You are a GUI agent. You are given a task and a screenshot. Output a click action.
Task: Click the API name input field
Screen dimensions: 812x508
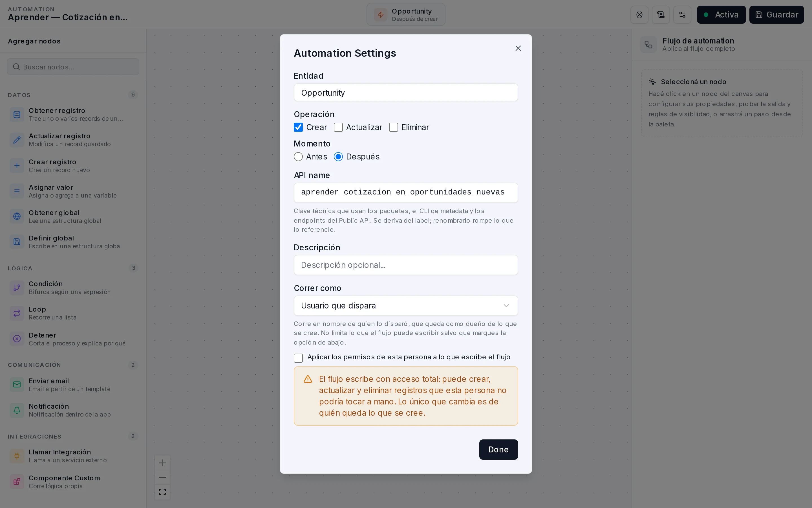pyautogui.click(x=406, y=192)
